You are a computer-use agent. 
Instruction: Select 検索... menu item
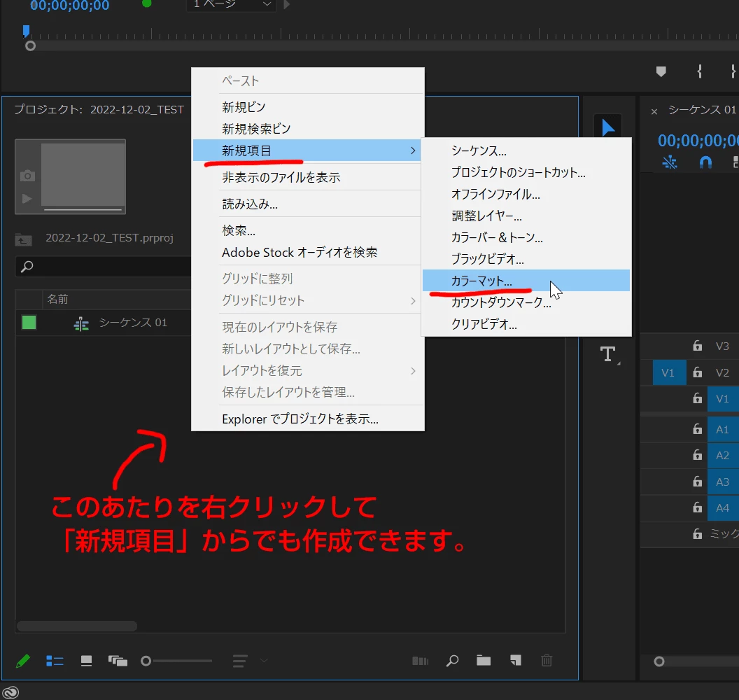(x=308, y=230)
